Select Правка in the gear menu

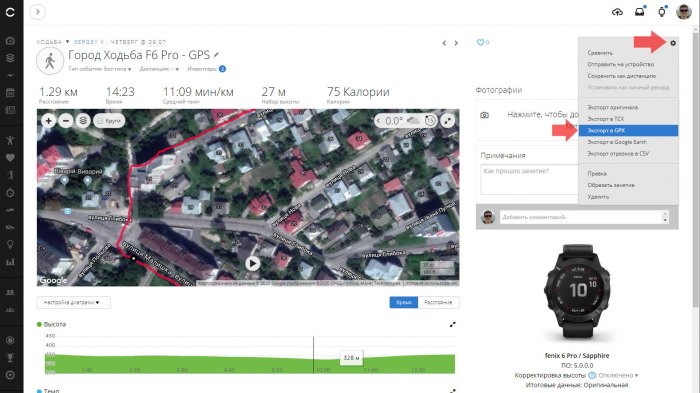click(597, 173)
